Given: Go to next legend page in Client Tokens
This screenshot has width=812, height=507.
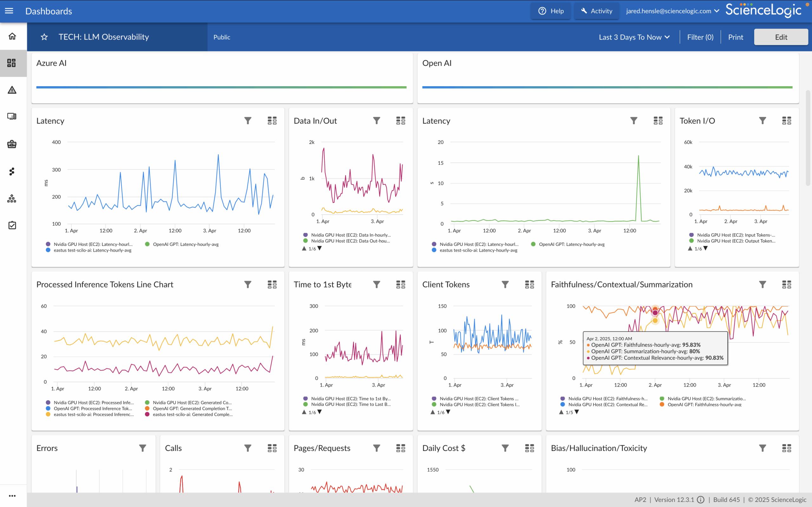Looking at the screenshot, I should [448, 412].
